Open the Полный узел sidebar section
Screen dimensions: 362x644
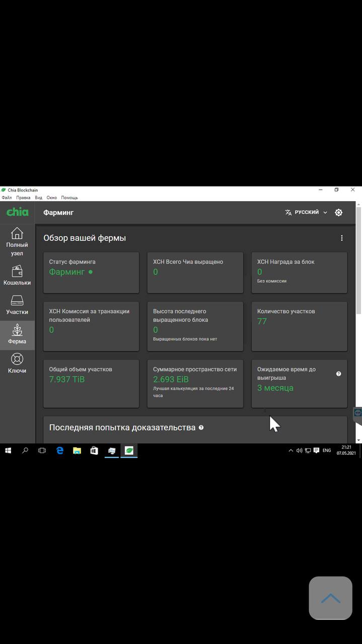[x=17, y=242]
